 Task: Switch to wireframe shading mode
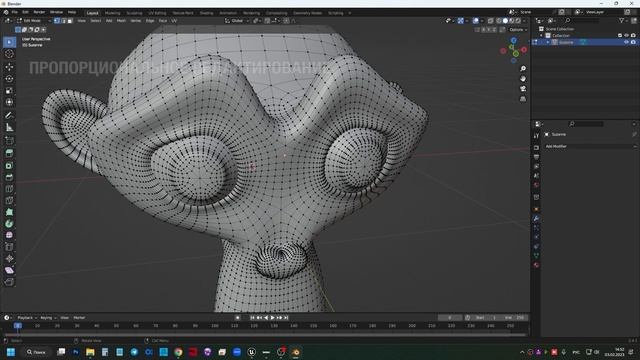click(x=499, y=20)
